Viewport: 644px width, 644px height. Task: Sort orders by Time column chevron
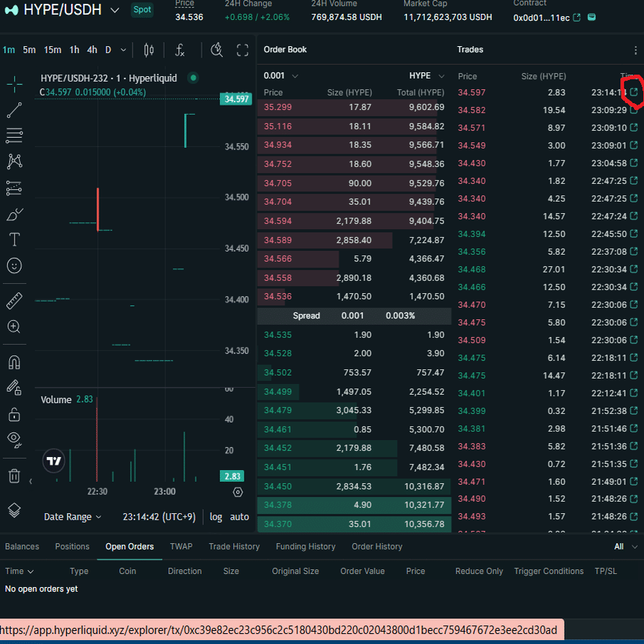[x=31, y=572]
